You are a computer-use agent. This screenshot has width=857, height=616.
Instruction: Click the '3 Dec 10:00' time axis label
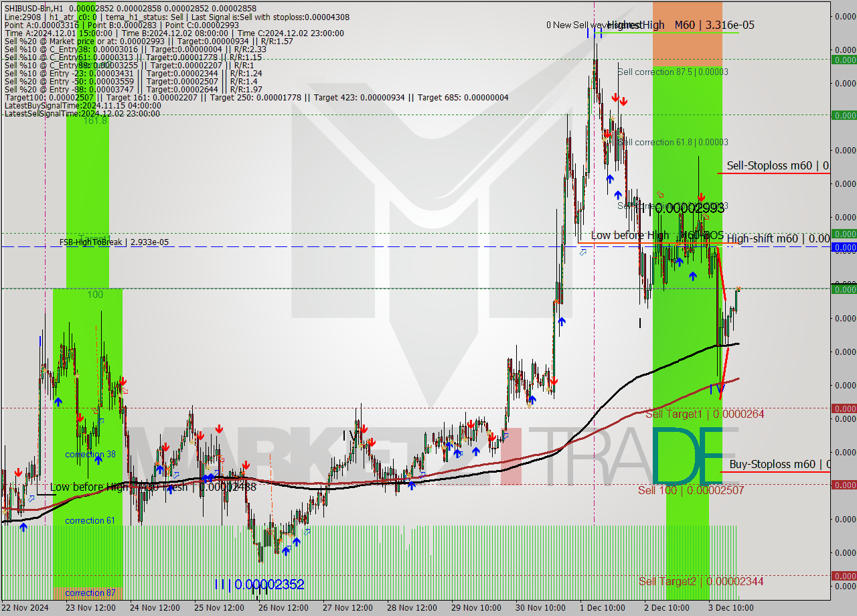click(731, 607)
